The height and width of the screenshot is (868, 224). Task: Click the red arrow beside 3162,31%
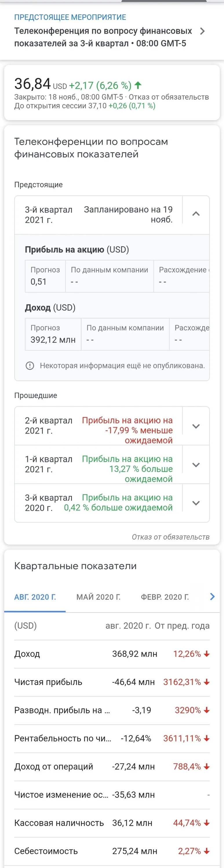click(x=207, y=682)
